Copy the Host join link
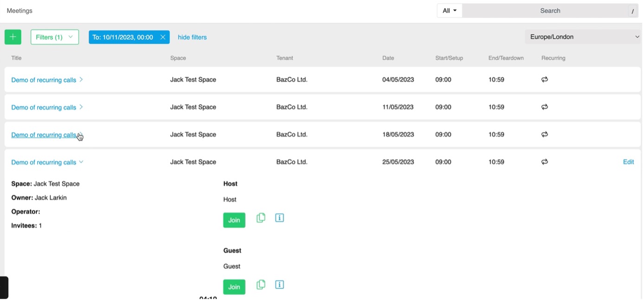644x300 pixels. 261,218
